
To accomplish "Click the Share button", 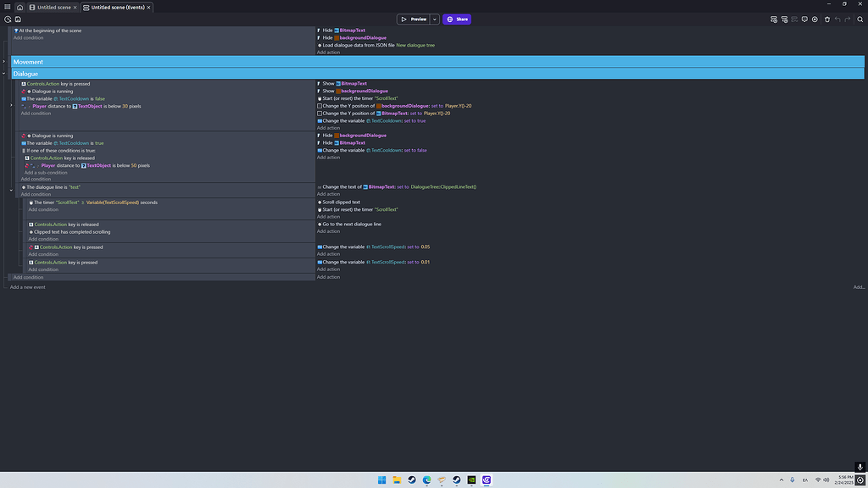I will pyautogui.click(x=456, y=19).
